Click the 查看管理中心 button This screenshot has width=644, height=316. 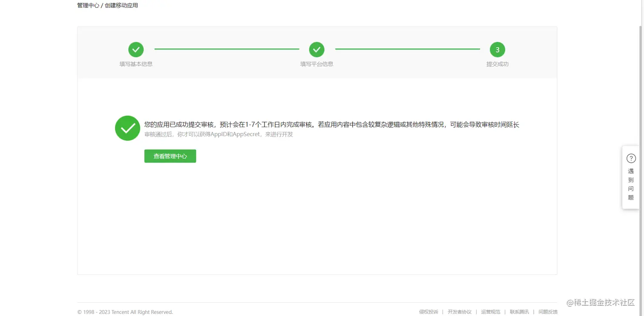170,156
